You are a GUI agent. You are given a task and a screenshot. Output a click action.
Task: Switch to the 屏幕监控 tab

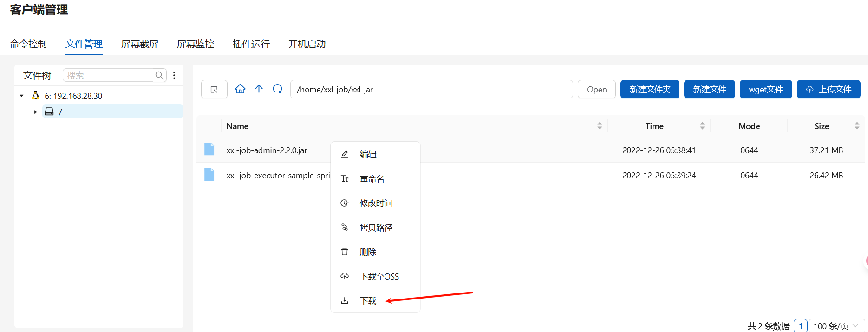tap(195, 44)
